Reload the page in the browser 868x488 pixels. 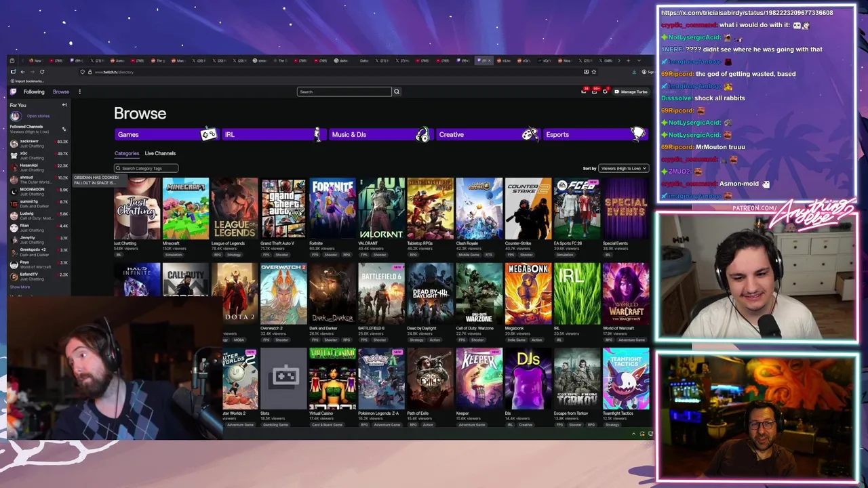(x=42, y=72)
